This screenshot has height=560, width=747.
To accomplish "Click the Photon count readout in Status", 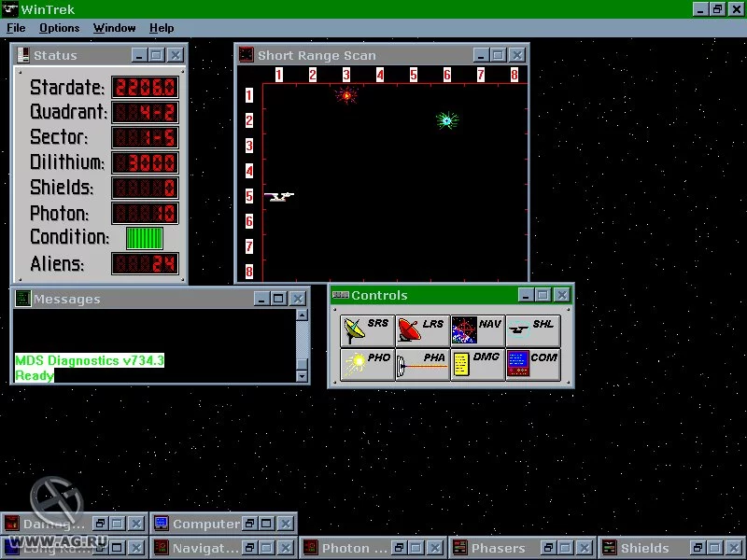I will pyautogui.click(x=146, y=214).
